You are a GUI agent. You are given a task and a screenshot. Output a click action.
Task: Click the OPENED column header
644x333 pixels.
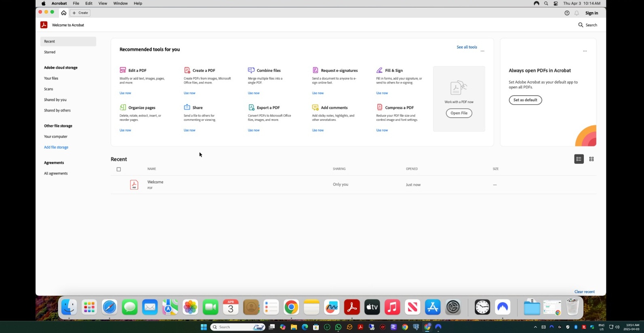click(412, 169)
